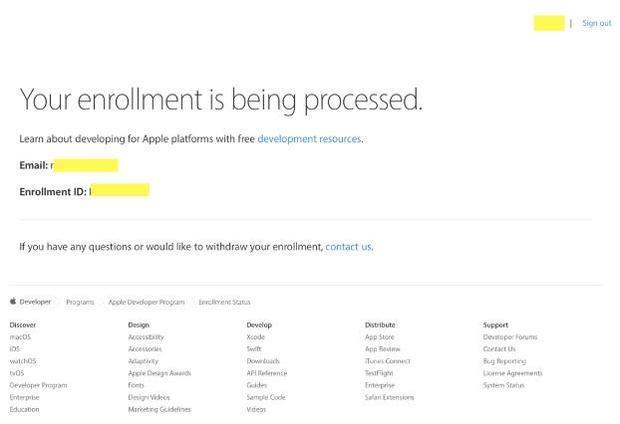The image size is (620, 424).
Task: Open System Status link
Action: coord(503,385)
